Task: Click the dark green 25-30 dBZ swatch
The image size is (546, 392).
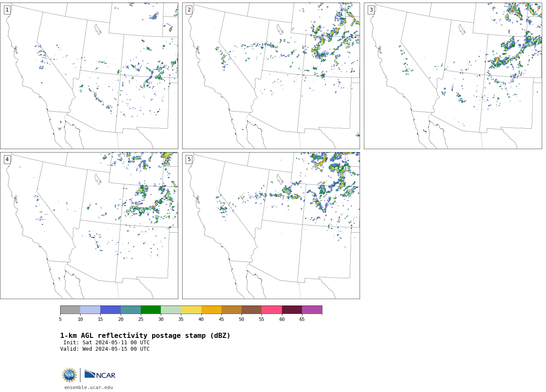Action: tap(151, 310)
